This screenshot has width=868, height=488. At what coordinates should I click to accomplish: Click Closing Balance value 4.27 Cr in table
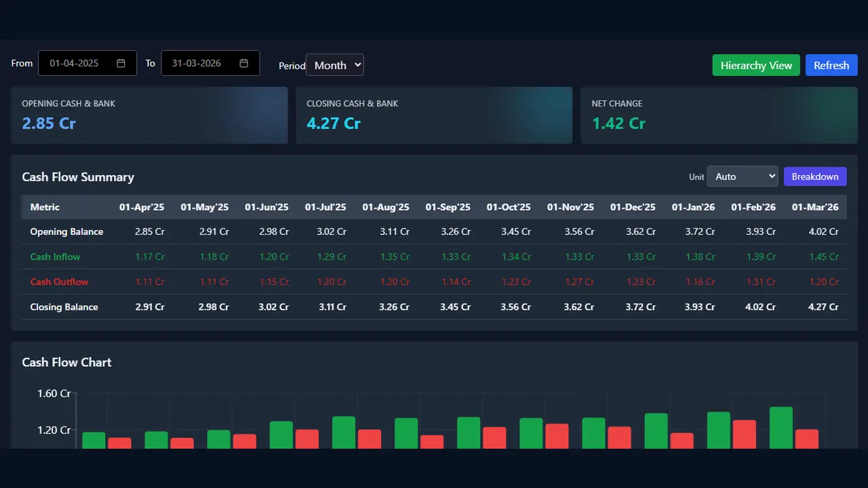tap(824, 307)
